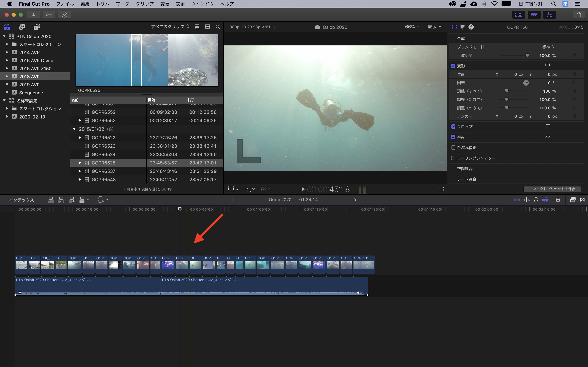Uncheck the クロップ checkbox
The width and height of the screenshot is (588, 367).
(x=453, y=127)
